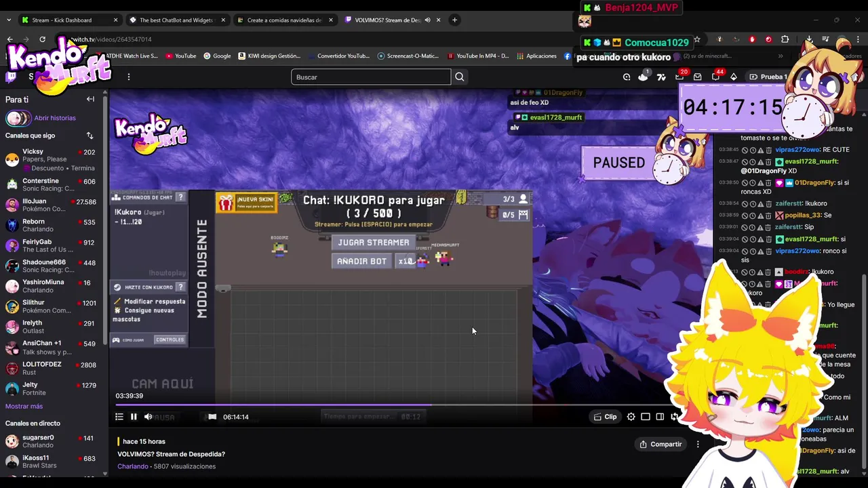
Task: Open the video chapters list icon
Action: [x=119, y=417]
